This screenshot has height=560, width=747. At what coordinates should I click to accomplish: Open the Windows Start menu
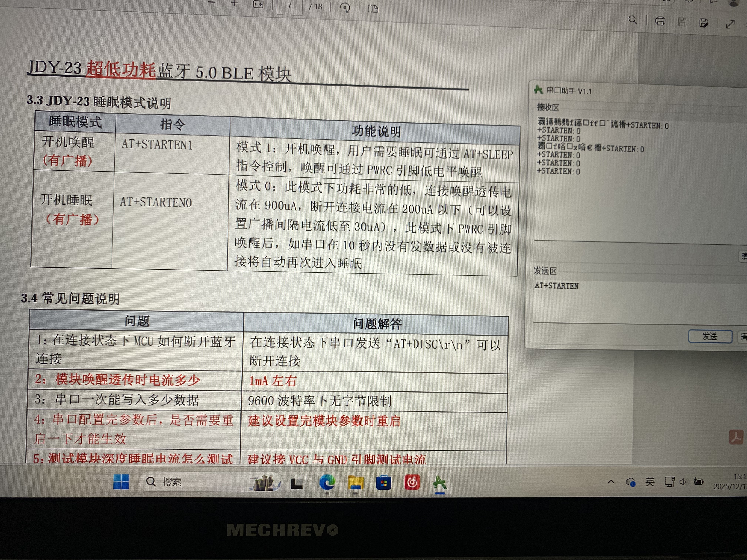(x=121, y=482)
